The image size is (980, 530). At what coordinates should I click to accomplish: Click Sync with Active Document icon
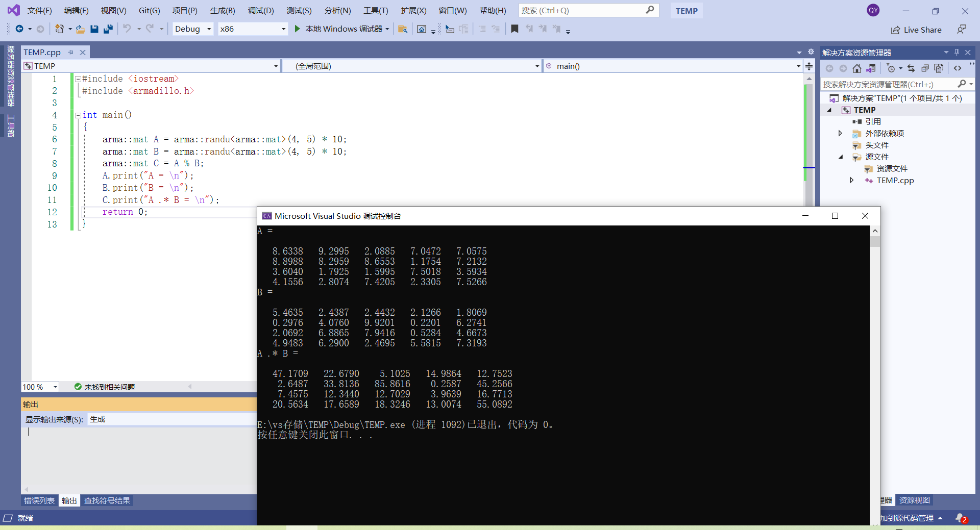pyautogui.click(x=911, y=68)
